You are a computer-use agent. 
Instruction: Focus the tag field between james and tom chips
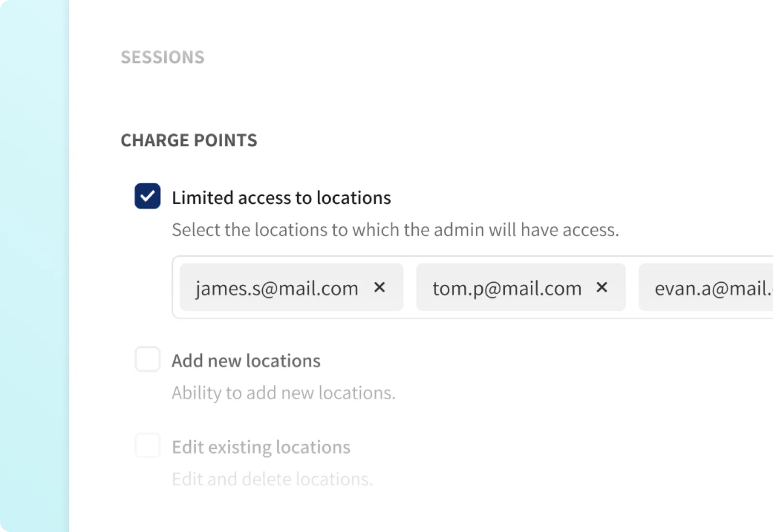tap(410, 288)
